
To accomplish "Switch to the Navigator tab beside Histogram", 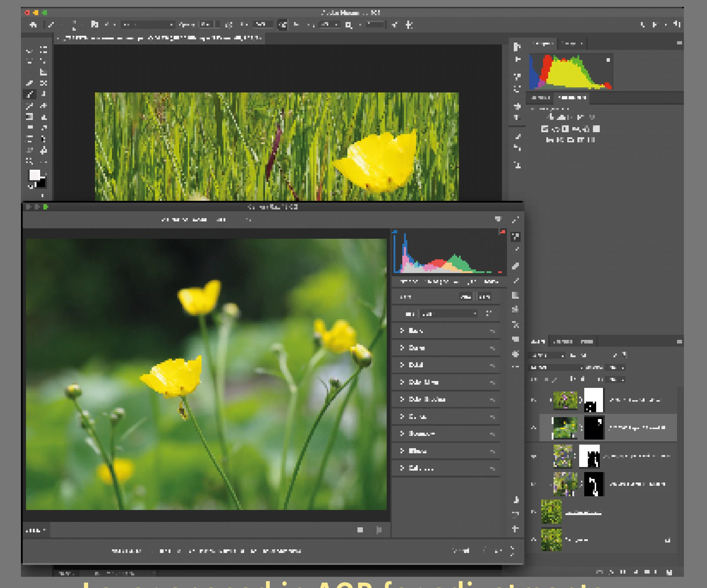I will click(x=572, y=44).
